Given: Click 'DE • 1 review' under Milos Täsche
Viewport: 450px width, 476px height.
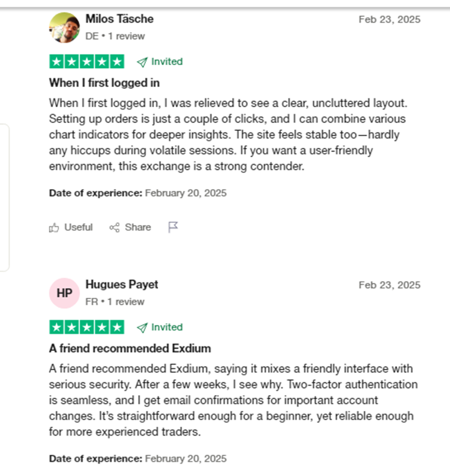Looking at the screenshot, I should point(115,36).
